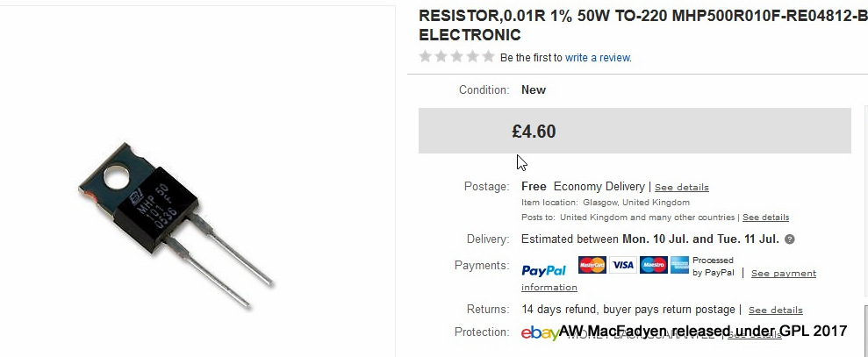The image size is (868, 357).
Task: Open 'See details' for the returns policy
Action: coord(775,311)
